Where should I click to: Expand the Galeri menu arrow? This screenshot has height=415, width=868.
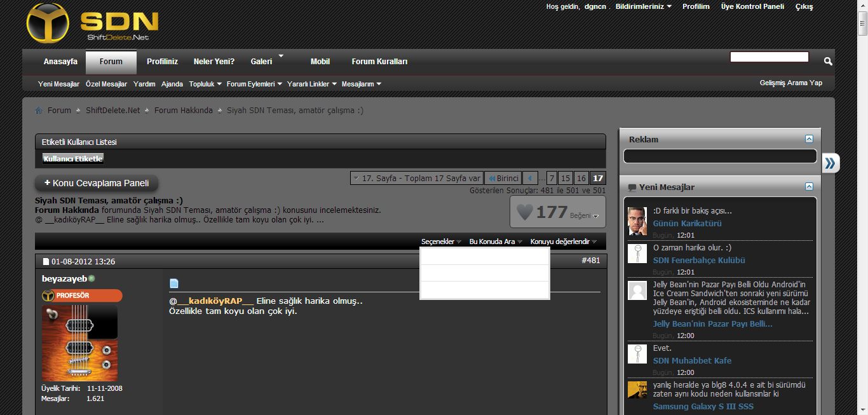pos(281,55)
